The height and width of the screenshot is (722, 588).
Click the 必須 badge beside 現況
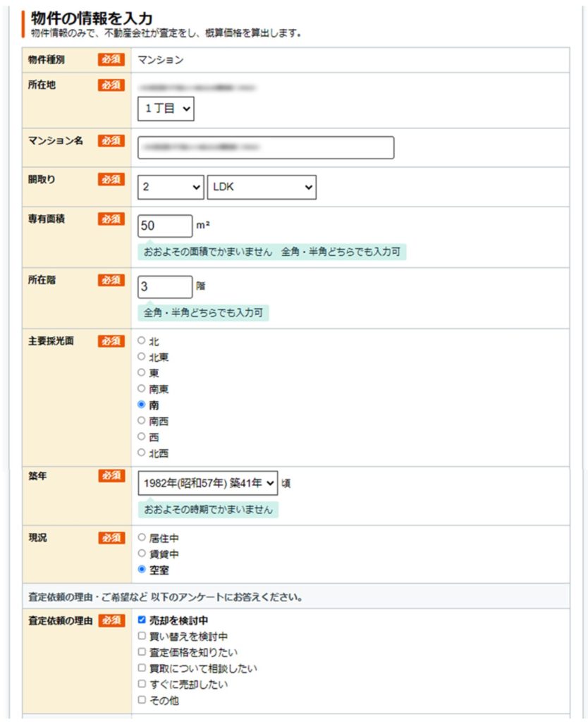(111, 538)
